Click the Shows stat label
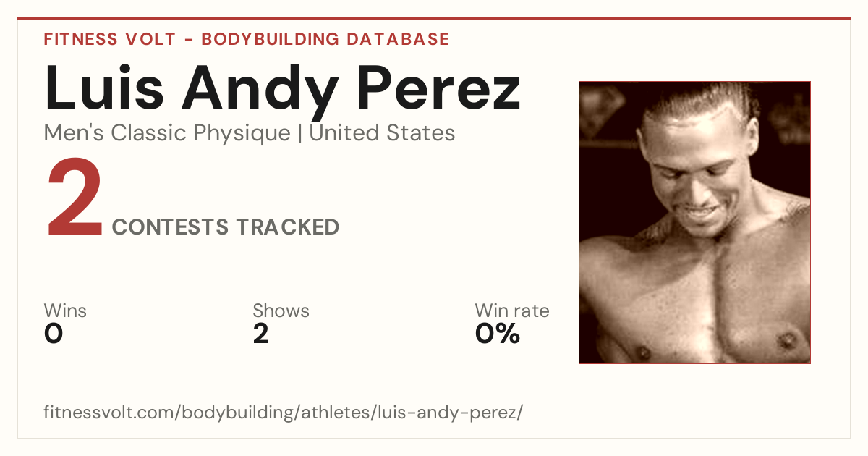 [281, 311]
